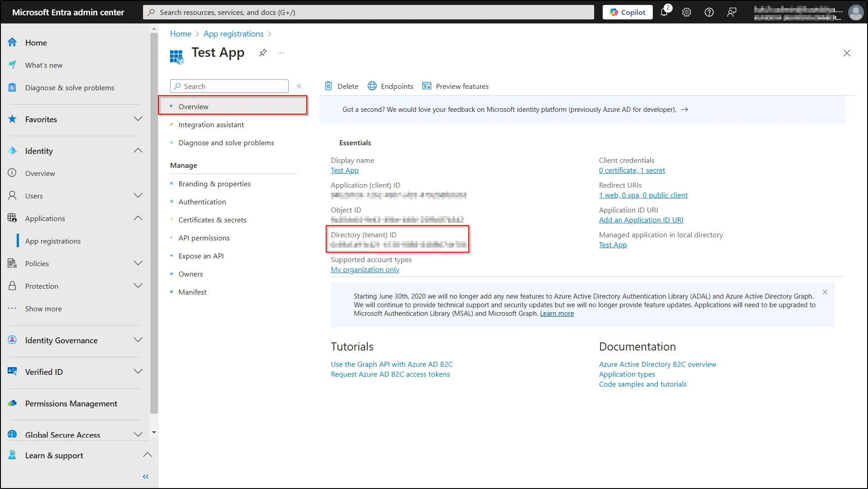Click the Delete app registration icon

tap(340, 86)
